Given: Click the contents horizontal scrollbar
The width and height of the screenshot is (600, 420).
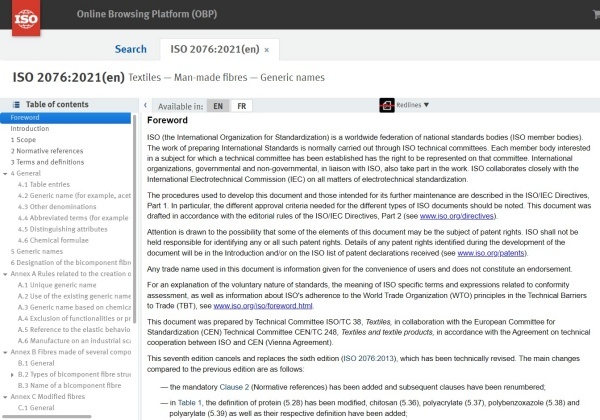Looking at the screenshot, I should coord(47,417).
